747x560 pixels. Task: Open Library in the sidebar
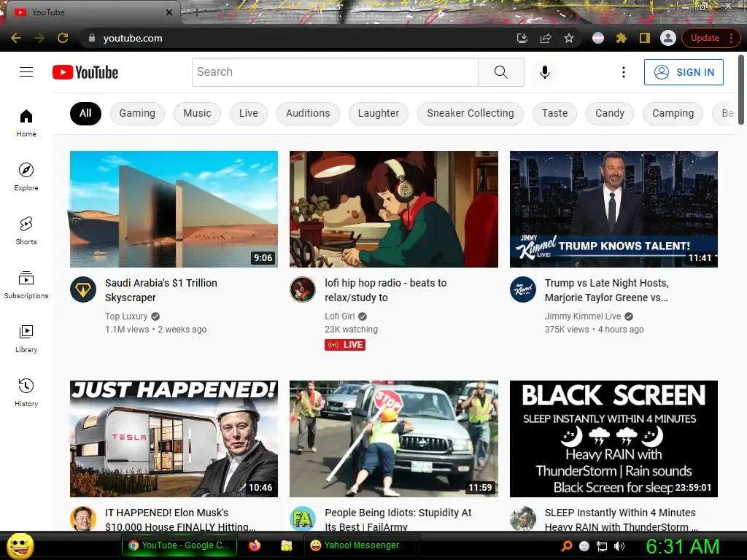[26, 338]
